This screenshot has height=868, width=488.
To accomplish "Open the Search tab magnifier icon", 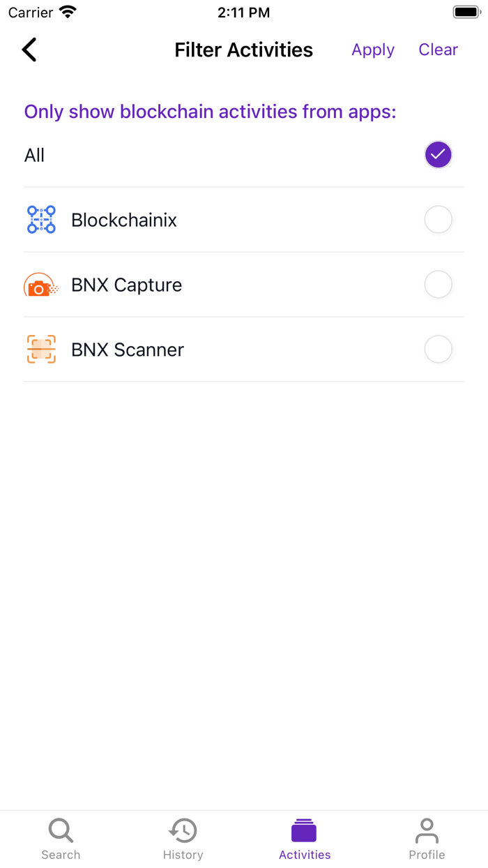I will pos(61,830).
